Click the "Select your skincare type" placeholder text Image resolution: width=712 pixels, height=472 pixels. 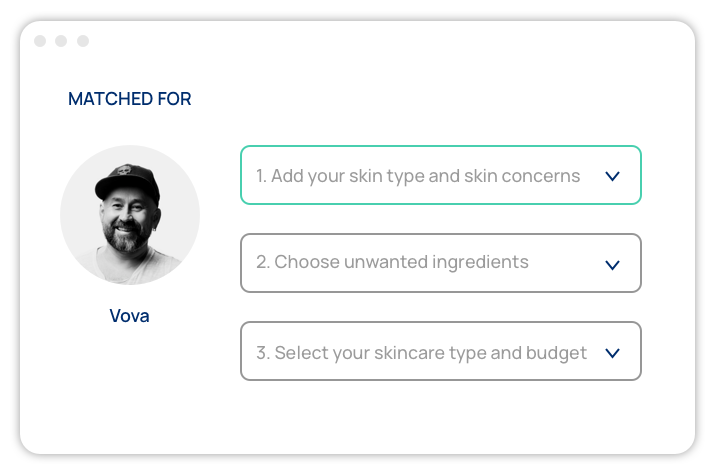pos(421,352)
